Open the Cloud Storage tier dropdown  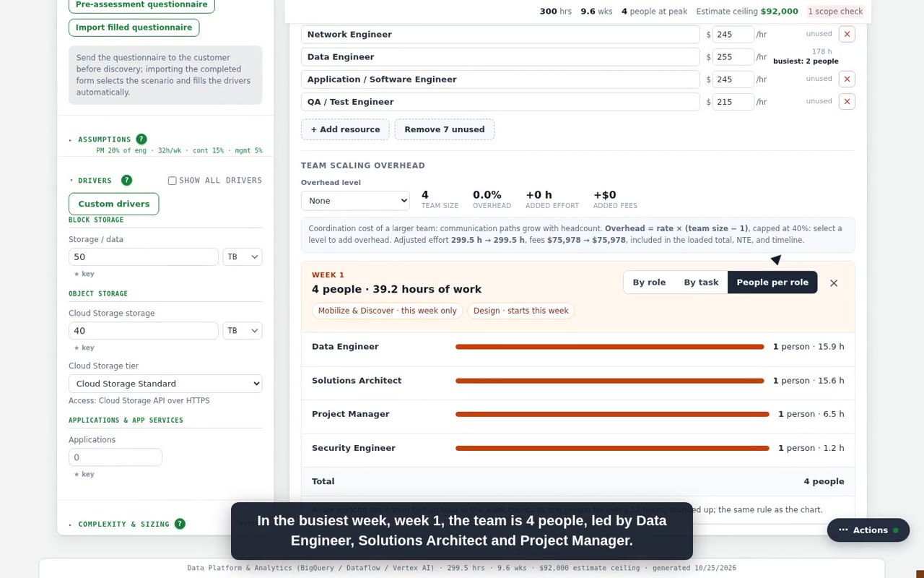(x=165, y=384)
